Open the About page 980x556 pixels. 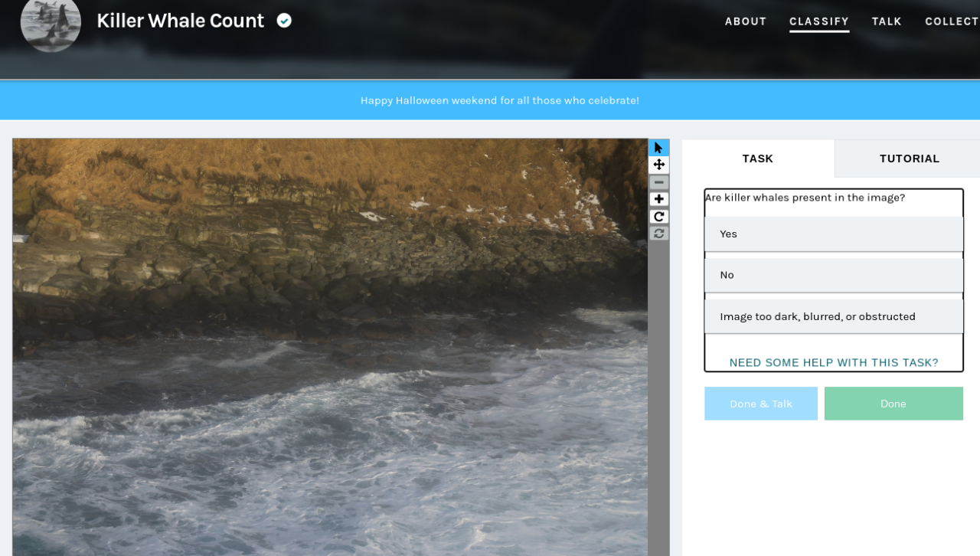[x=746, y=21]
